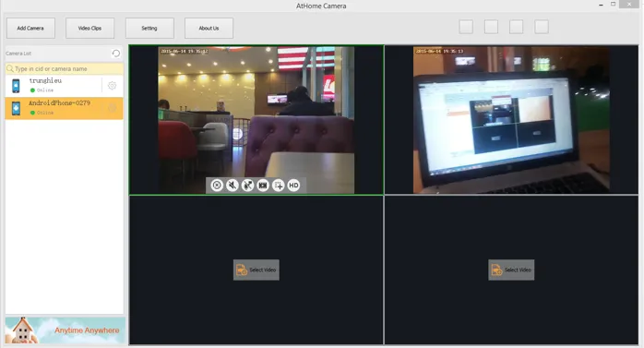Start recording with the video camera icon
644x348 pixels.
(263, 186)
